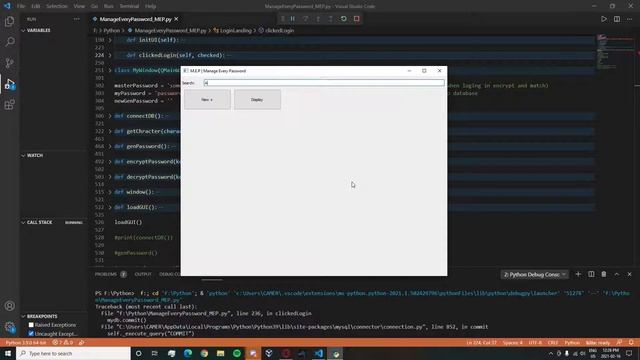
Task: Click Ln 224 cursor position in status bar
Action: click(482, 342)
